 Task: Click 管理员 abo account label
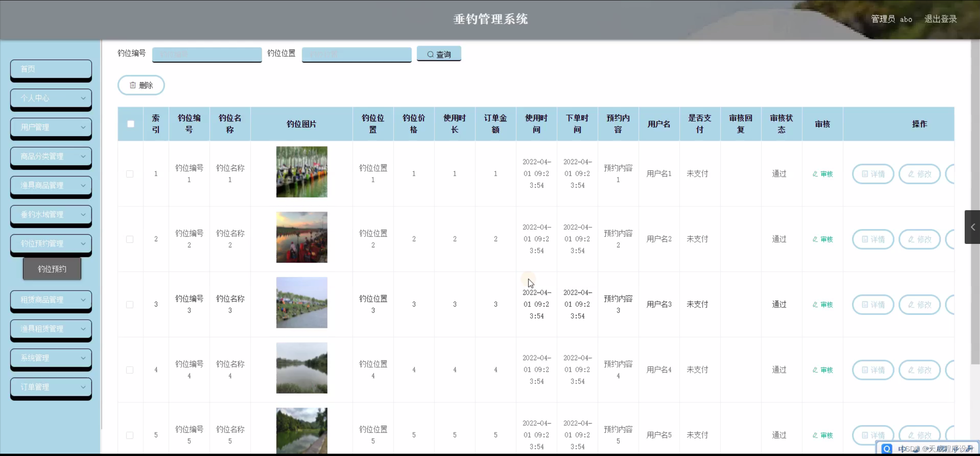[892, 19]
